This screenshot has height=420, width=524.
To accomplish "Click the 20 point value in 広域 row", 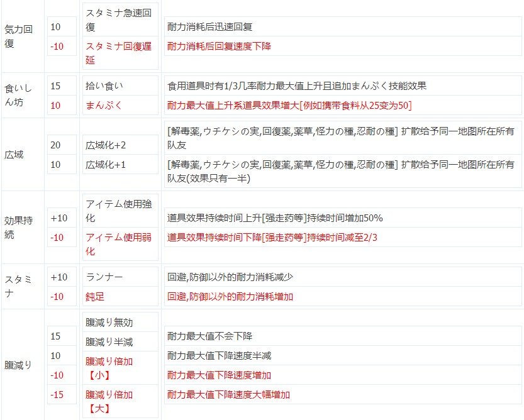I will click(55, 145).
